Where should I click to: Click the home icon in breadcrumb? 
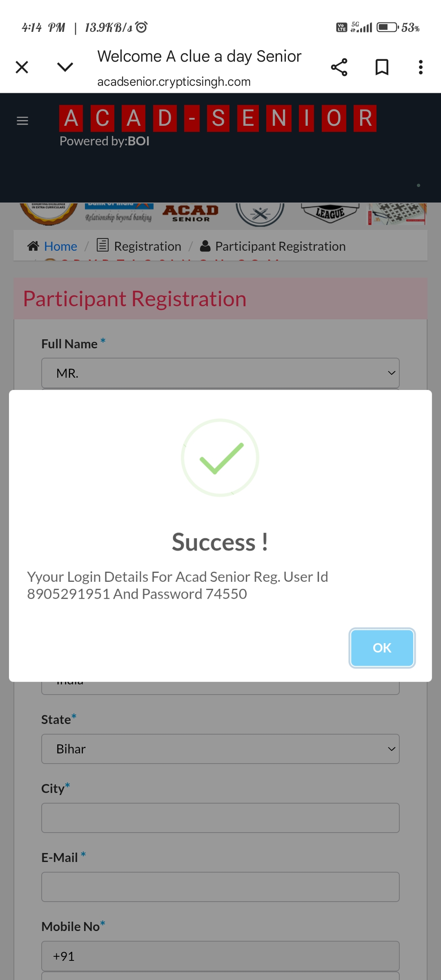pyautogui.click(x=33, y=246)
